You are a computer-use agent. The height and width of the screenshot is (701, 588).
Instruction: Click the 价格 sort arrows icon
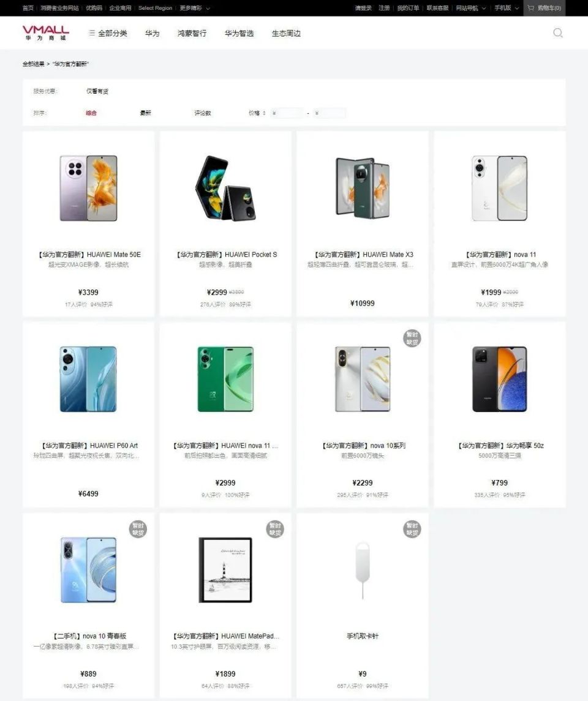(x=264, y=113)
